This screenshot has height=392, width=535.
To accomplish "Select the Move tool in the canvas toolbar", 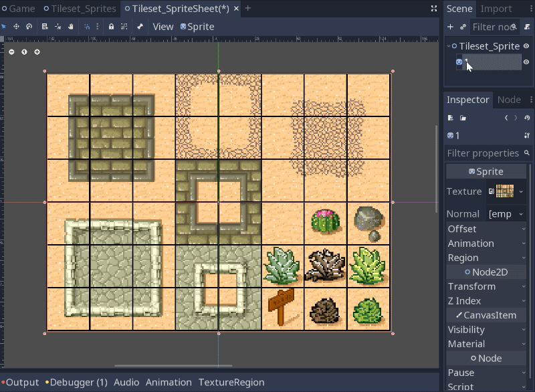I will point(16,27).
